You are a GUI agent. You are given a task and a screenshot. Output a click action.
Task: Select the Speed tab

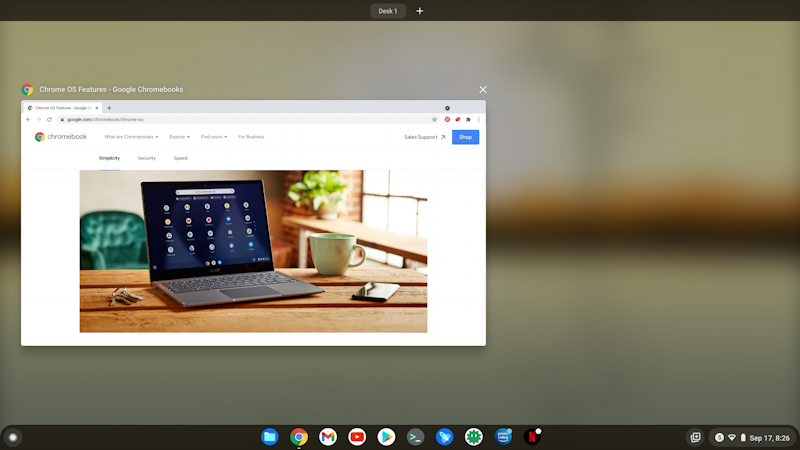[x=181, y=158]
